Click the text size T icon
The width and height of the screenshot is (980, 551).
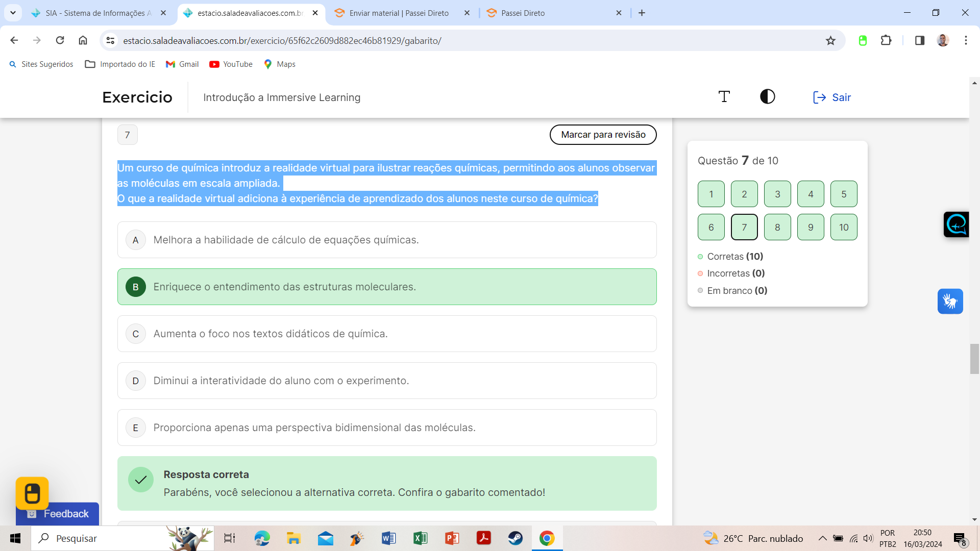tap(724, 97)
